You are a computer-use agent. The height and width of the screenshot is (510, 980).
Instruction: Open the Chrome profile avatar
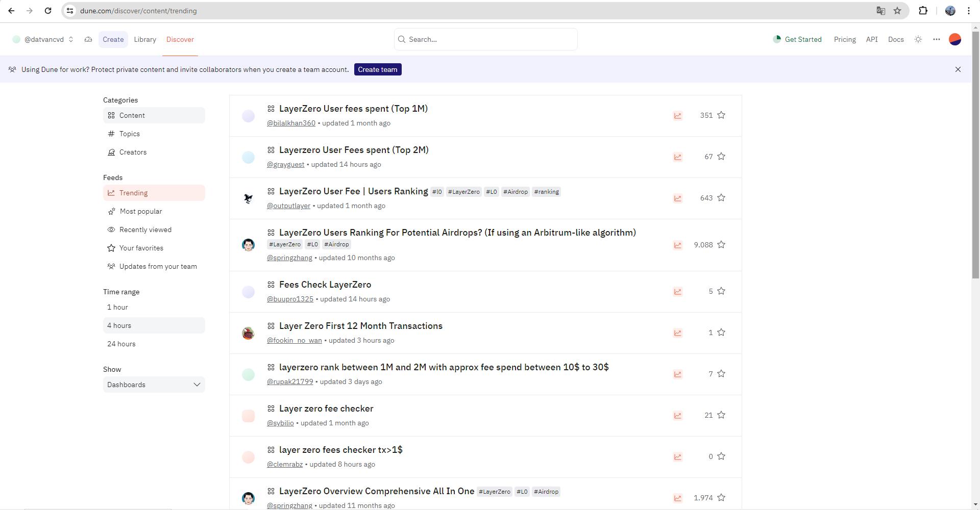click(x=950, y=11)
